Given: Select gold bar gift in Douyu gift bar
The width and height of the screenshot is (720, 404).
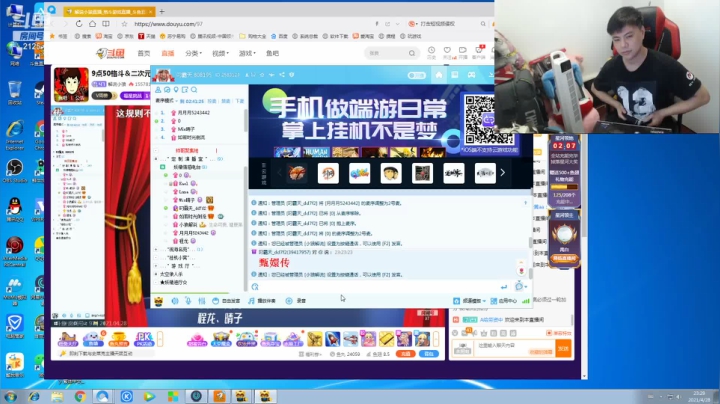Looking at the screenshot, I should click(x=386, y=339).
